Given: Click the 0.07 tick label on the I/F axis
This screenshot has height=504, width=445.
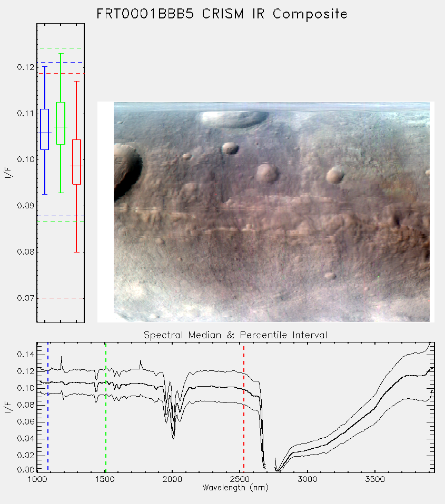Looking at the screenshot, I should click(x=26, y=298).
